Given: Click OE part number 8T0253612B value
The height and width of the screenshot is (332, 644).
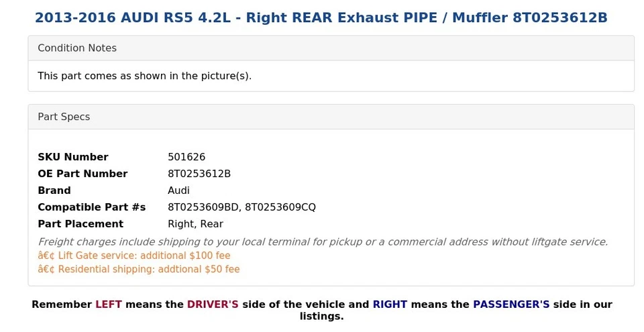Looking at the screenshot, I should coord(199,174).
